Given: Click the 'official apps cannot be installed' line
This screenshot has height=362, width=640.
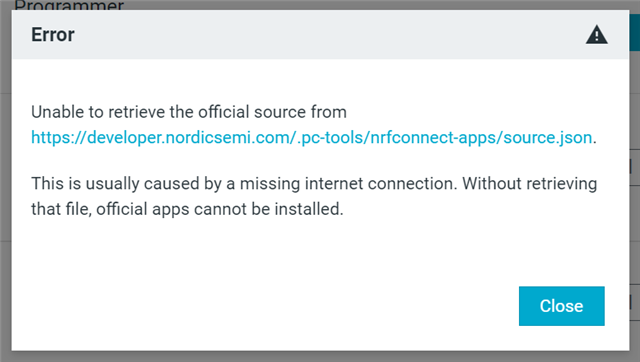Looking at the screenshot, I should point(187,209).
